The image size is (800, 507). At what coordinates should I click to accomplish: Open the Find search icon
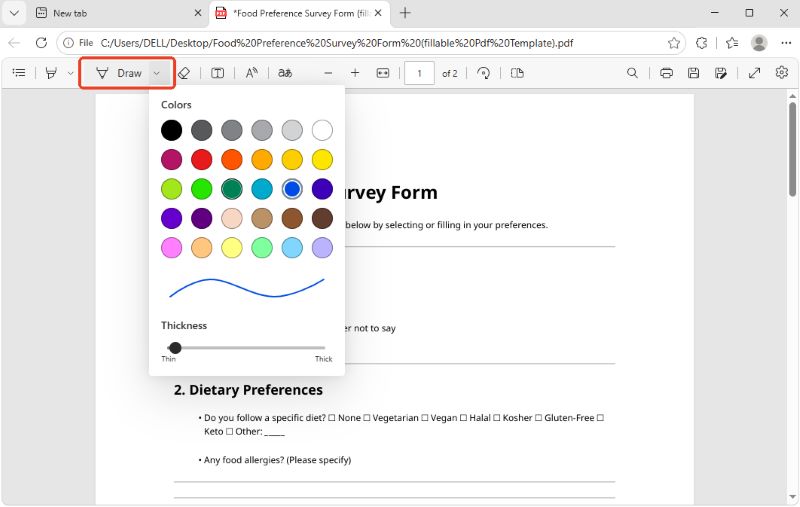(x=632, y=73)
